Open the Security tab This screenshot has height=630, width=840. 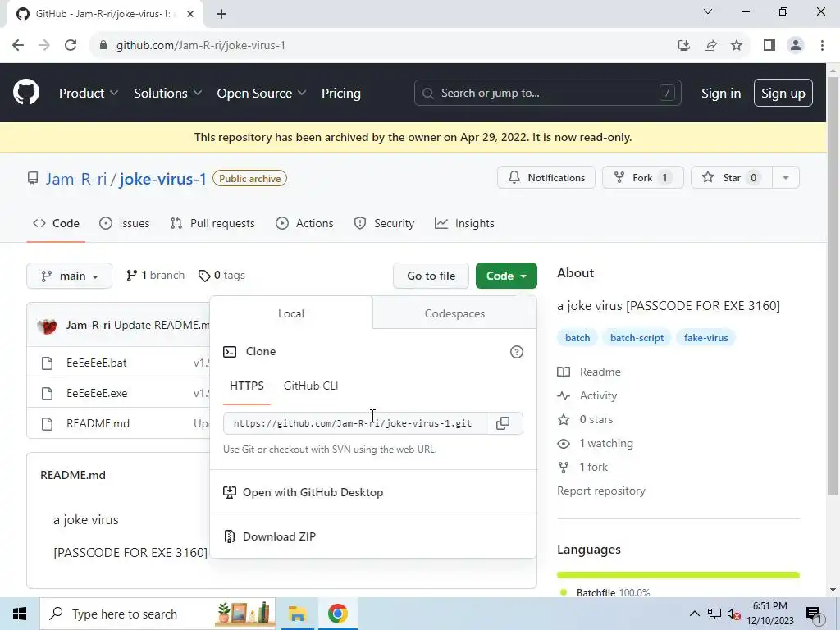384,223
